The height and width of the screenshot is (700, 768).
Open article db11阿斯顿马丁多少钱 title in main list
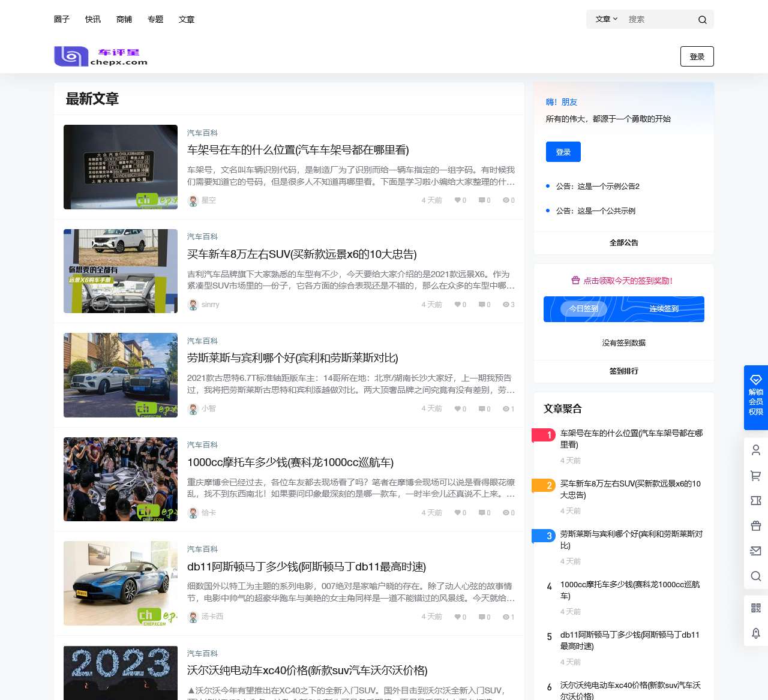[x=307, y=567]
